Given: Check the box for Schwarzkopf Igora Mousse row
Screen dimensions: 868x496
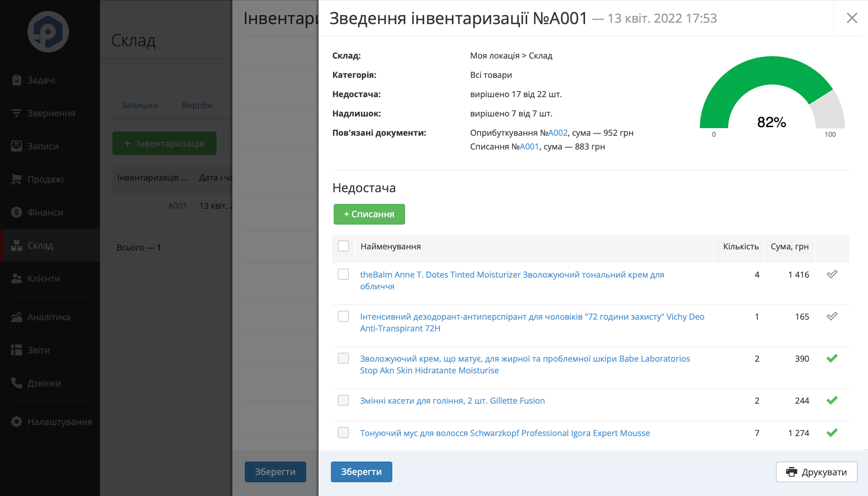Looking at the screenshot, I should click(x=343, y=433).
